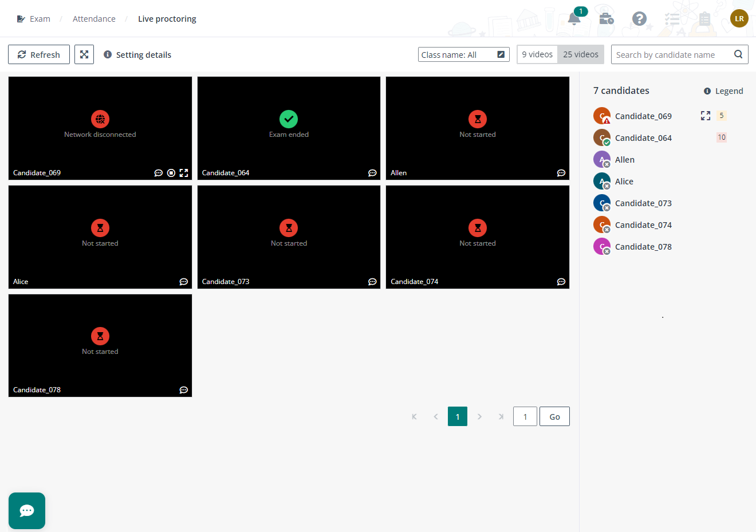Open chat for Candidate_074 video tile
Image resolution: width=756 pixels, height=532 pixels.
(561, 282)
